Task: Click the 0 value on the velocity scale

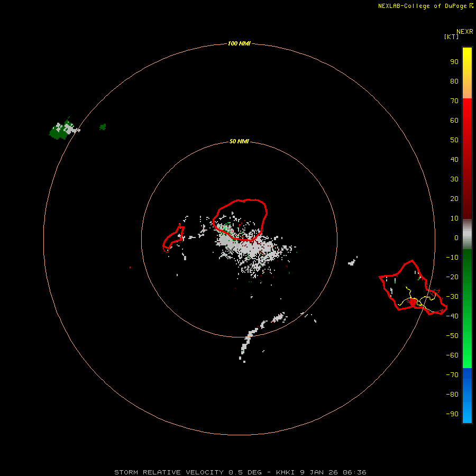Action: click(x=456, y=238)
